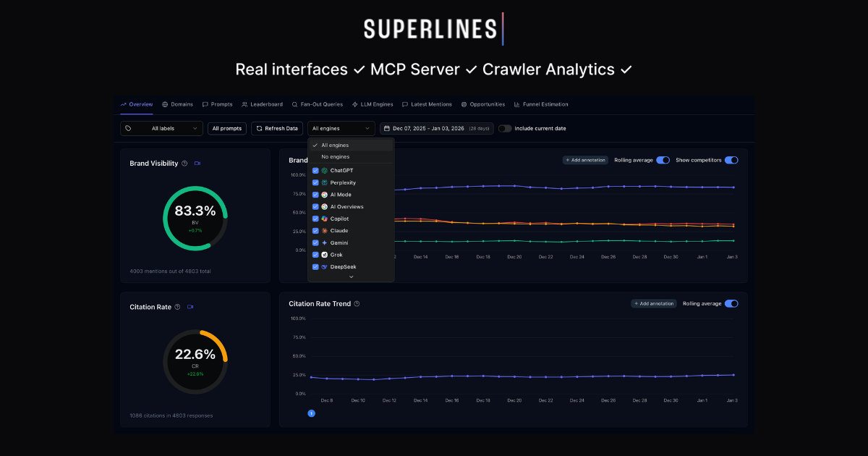The width and height of the screenshot is (868, 456).
Task: Select the ChatGPT engine icon
Action: (x=324, y=170)
